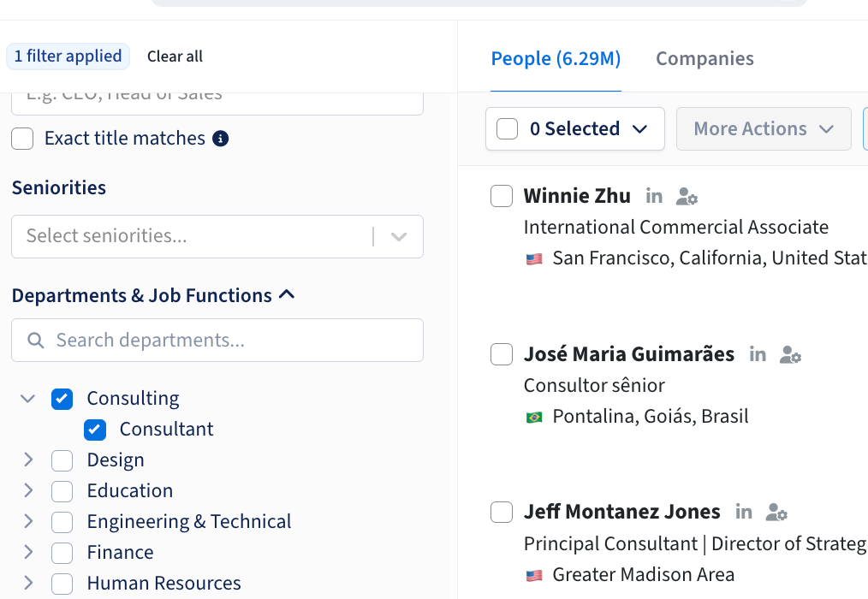
Task: Select the People (6.29M) tab
Action: [x=556, y=59]
